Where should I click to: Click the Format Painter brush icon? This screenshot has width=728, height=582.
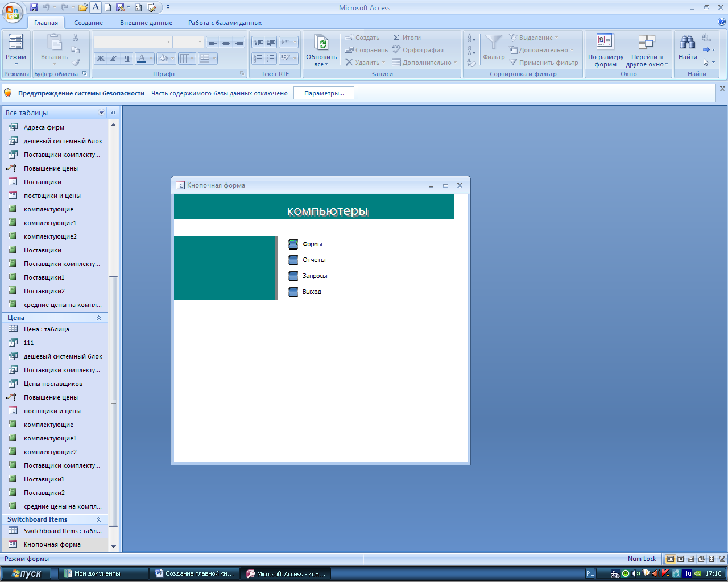pyautogui.click(x=76, y=63)
